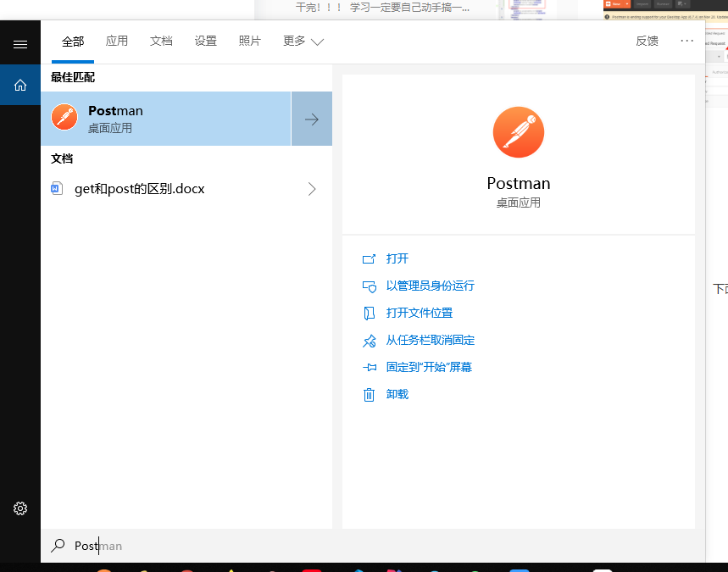Switch to the 应用 tab
The width and height of the screenshot is (728, 572).
pyautogui.click(x=117, y=41)
